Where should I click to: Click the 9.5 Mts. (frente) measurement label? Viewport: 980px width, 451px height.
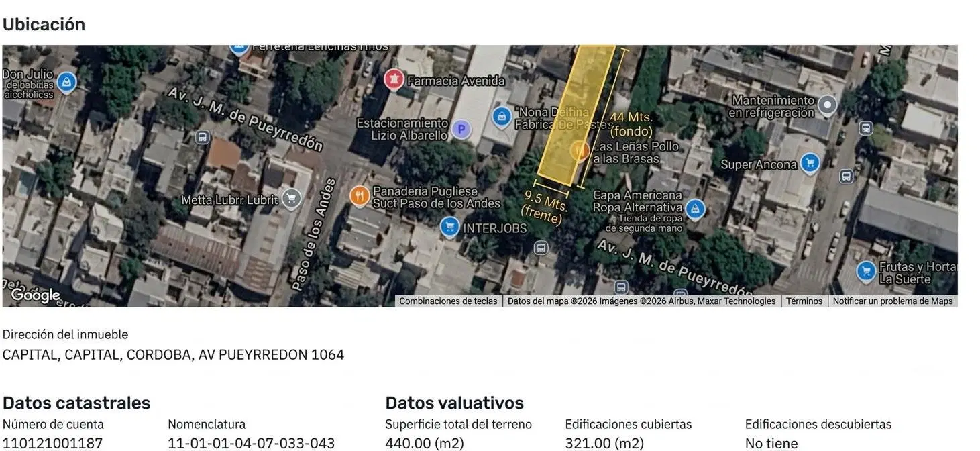545,207
